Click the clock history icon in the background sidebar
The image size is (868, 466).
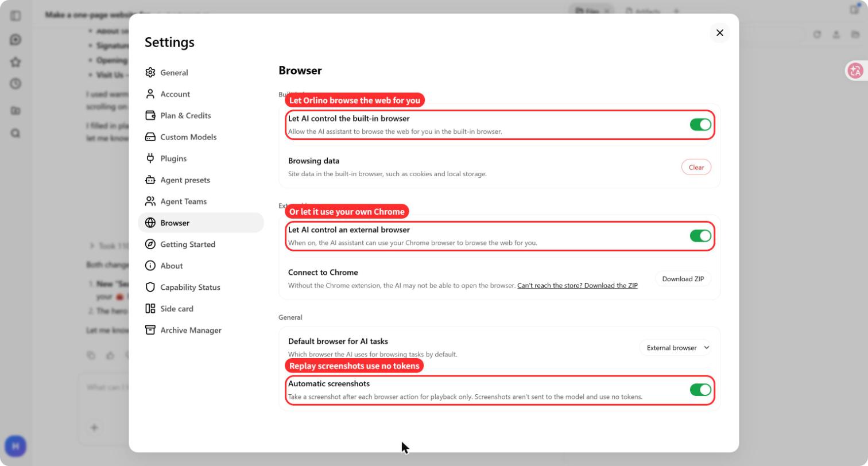pyautogui.click(x=16, y=84)
